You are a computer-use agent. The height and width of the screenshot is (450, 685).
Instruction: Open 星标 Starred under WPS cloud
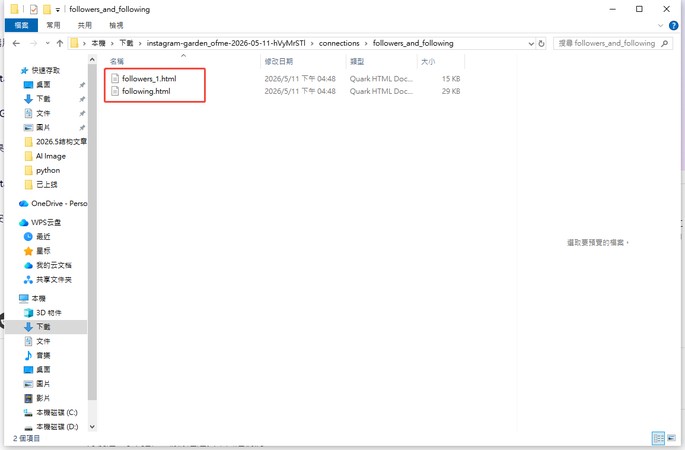click(43, 251)
